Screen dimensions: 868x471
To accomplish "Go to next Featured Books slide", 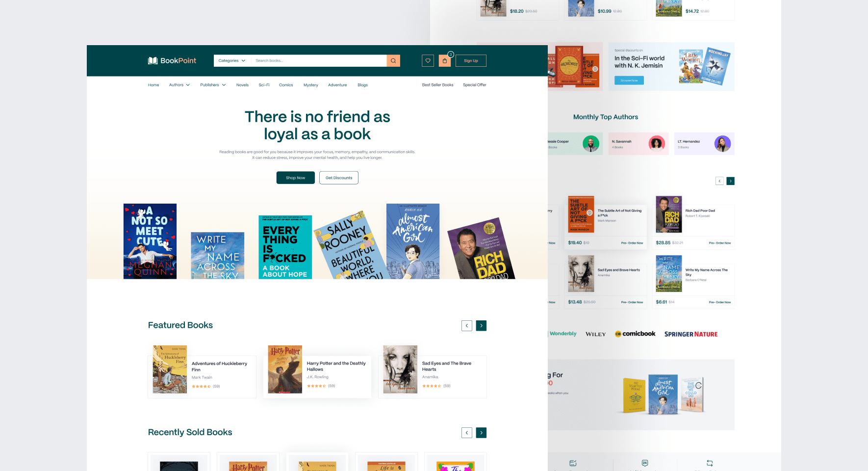I will coord(482,326).
